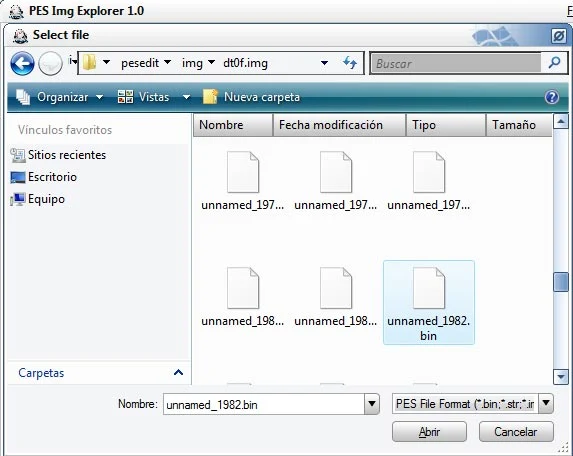Select middle unnamed_197... file in top row
Viewport: 573px width, 456px height.
[335, 181]
